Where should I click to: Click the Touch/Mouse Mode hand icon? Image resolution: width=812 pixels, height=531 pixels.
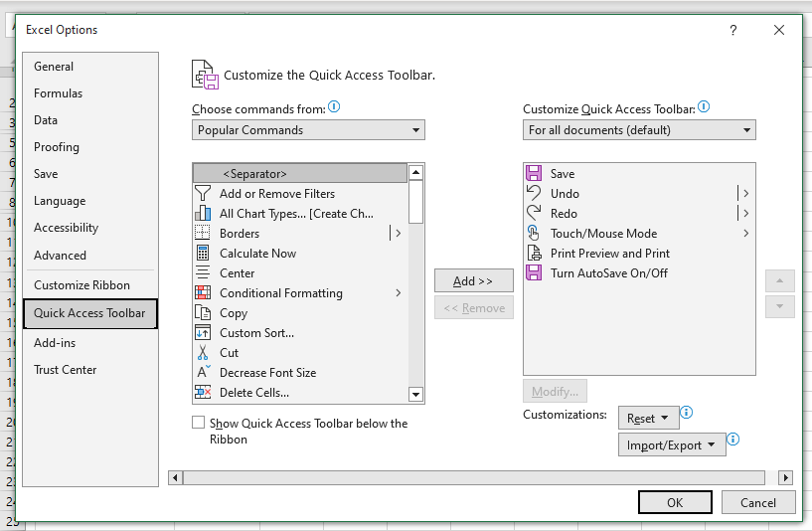pos(534,233)
